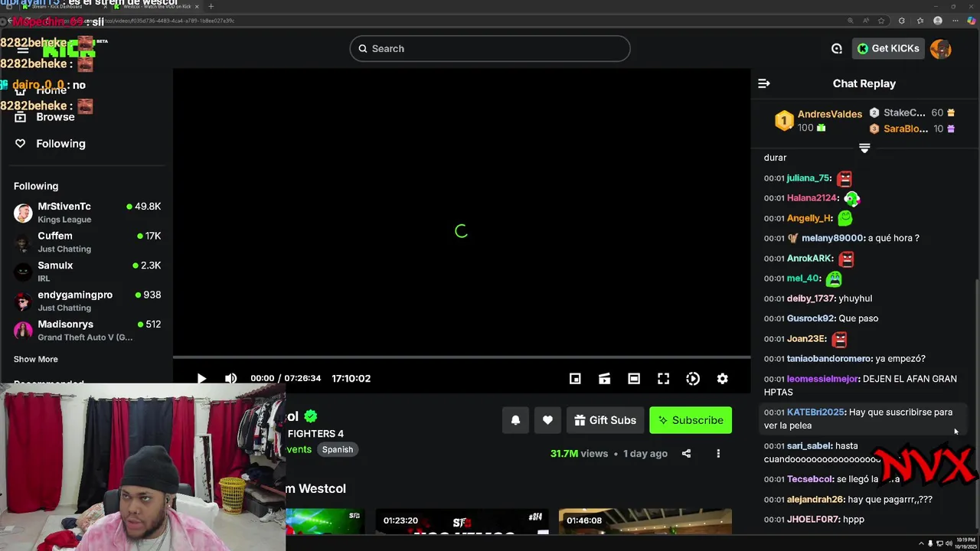Click username sari_sabel in chat

coord(809,445)
